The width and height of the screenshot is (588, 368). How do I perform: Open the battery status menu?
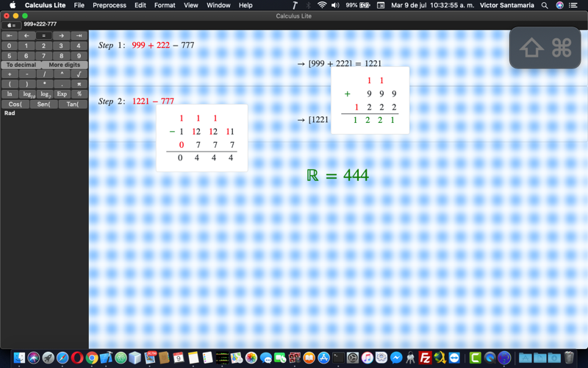358,5
